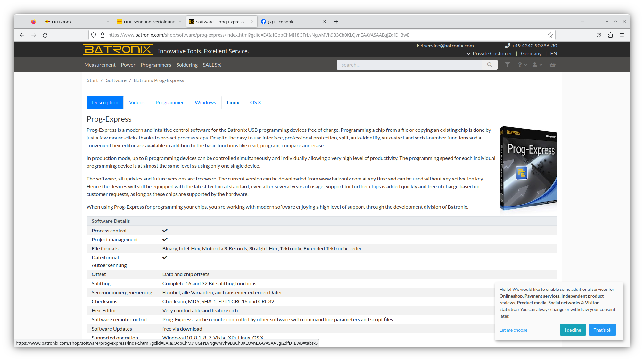Open the Software breadcrumb link

pyautogui.click(x=116, y=80)
